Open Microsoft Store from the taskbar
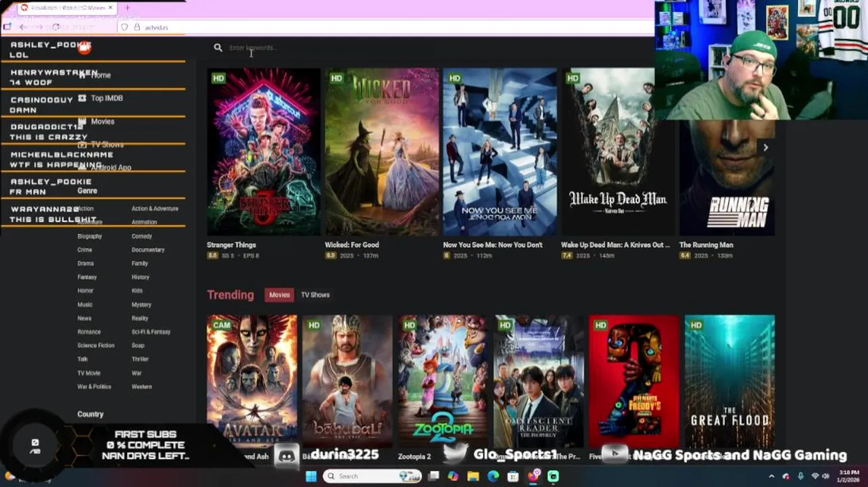The height and width of the screenshot is (487, 868). point(513,476)
